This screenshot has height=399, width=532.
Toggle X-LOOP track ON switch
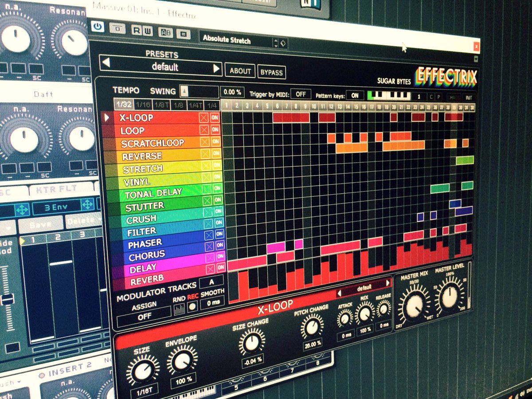[215, 117]
